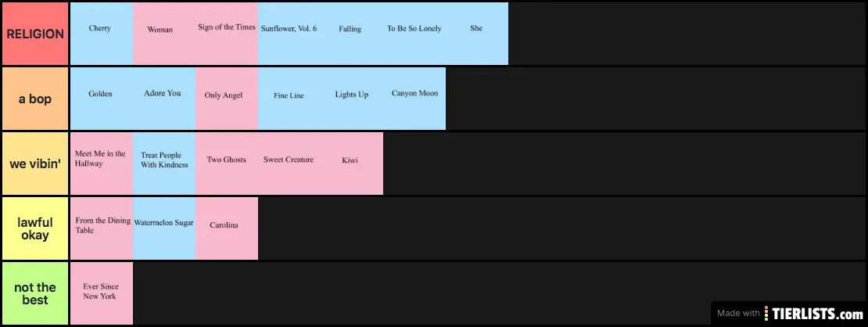Click the 'a bop' tier label
This screenshot has width=868, height=327.
click(x=35, y=99)
